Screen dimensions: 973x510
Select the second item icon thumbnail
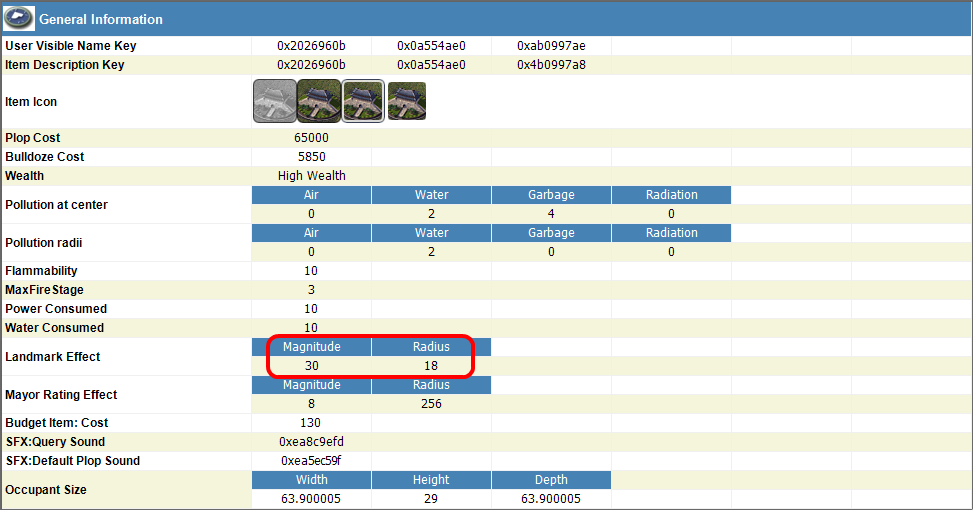click(319, 101)
